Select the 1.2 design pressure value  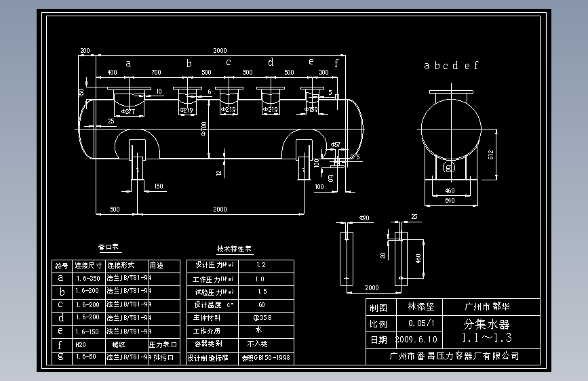tap(261, 265)
